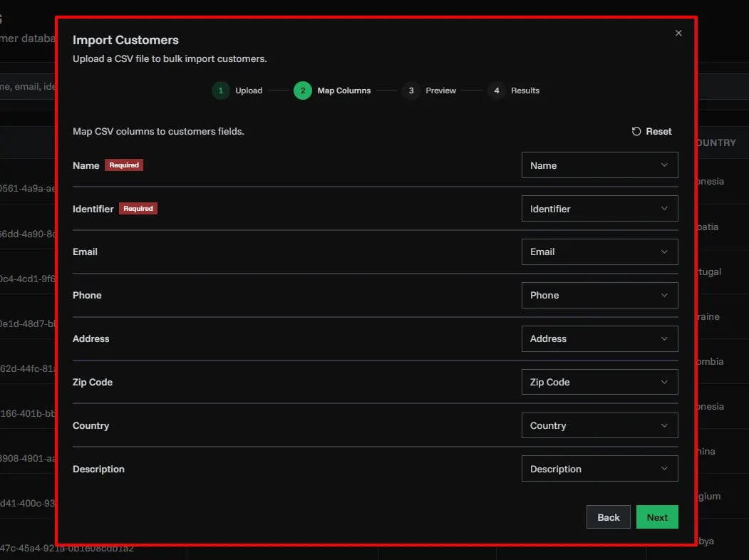
Task: Click the Reset mapping icon
Action: (x=636, y=131)
